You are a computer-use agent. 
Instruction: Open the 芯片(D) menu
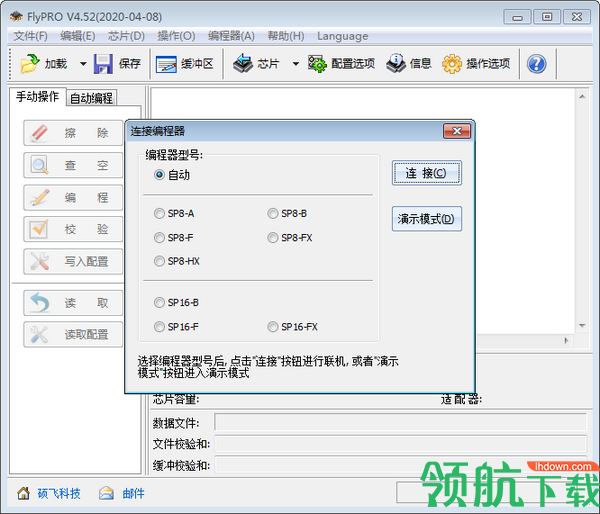[x=126, y=36]
